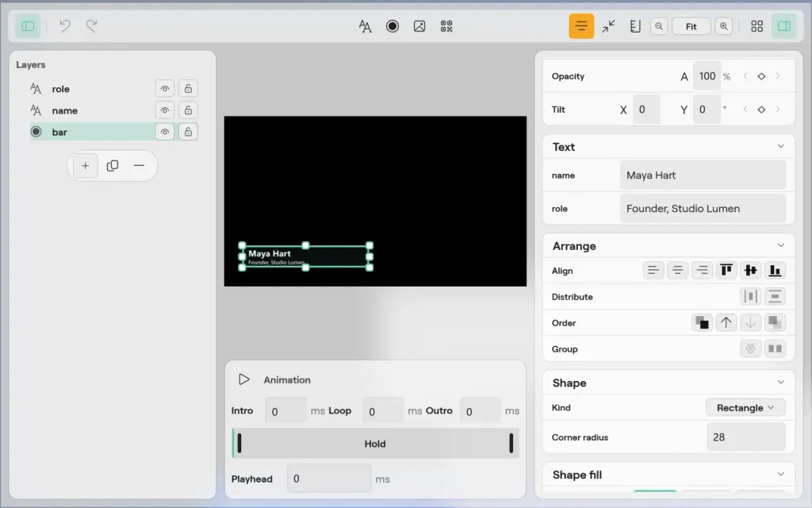
Task: Add a Tilt keyframe diamond
Action: (761, 110)
